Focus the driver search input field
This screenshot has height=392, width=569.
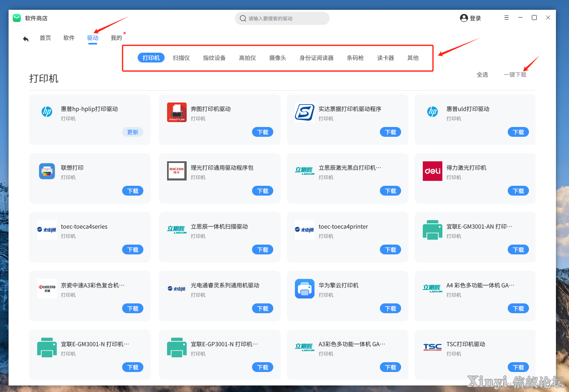(282, 18)
